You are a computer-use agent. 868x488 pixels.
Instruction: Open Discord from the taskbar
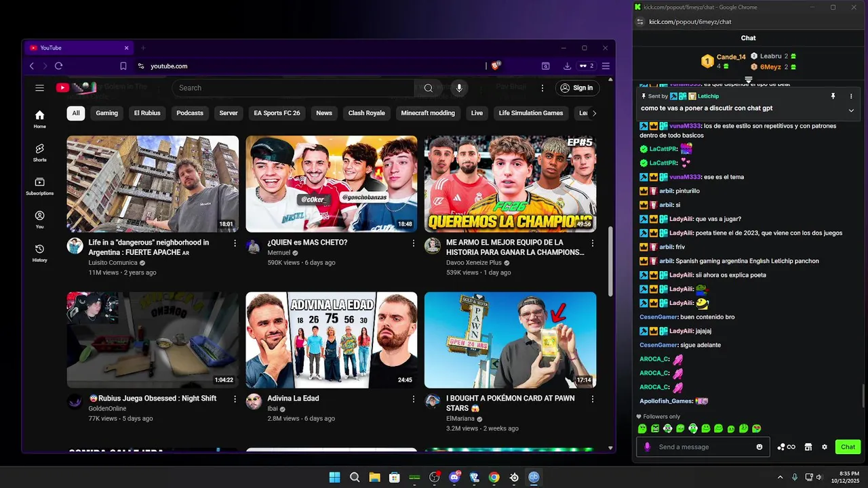pos(454,477)
